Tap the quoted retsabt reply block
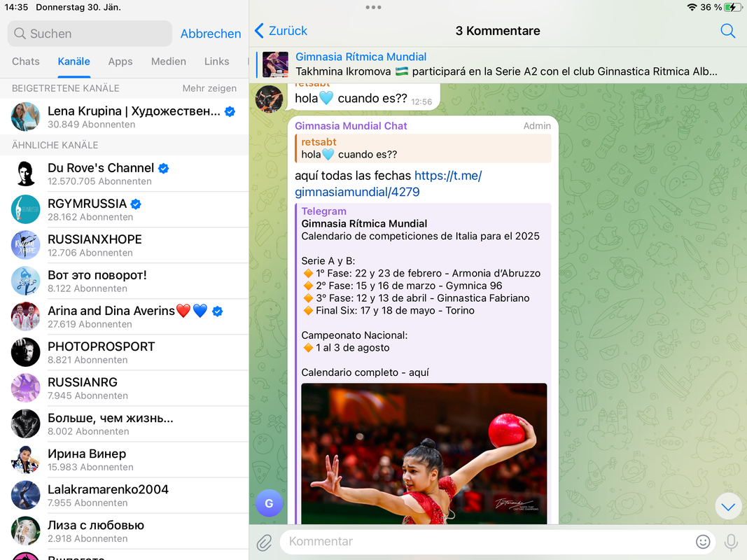Screen dimensions: 747x560 [x=423, y=148]
